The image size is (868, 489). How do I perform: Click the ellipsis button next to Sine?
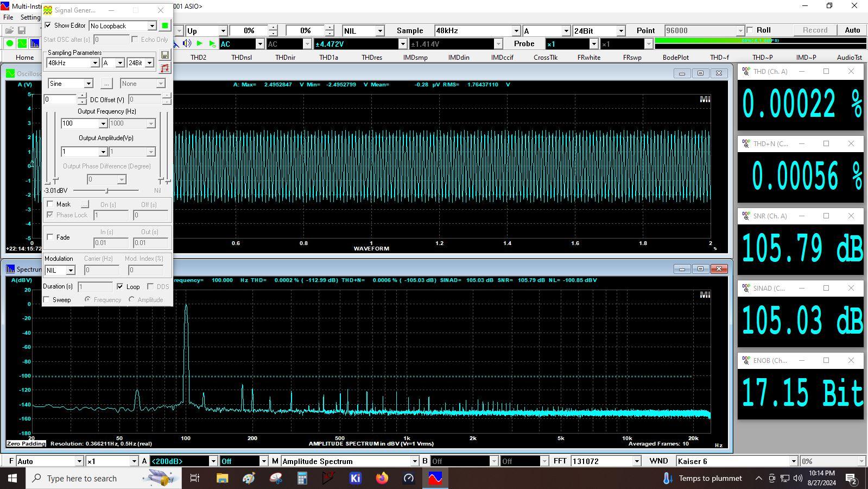tap(106, 84)
